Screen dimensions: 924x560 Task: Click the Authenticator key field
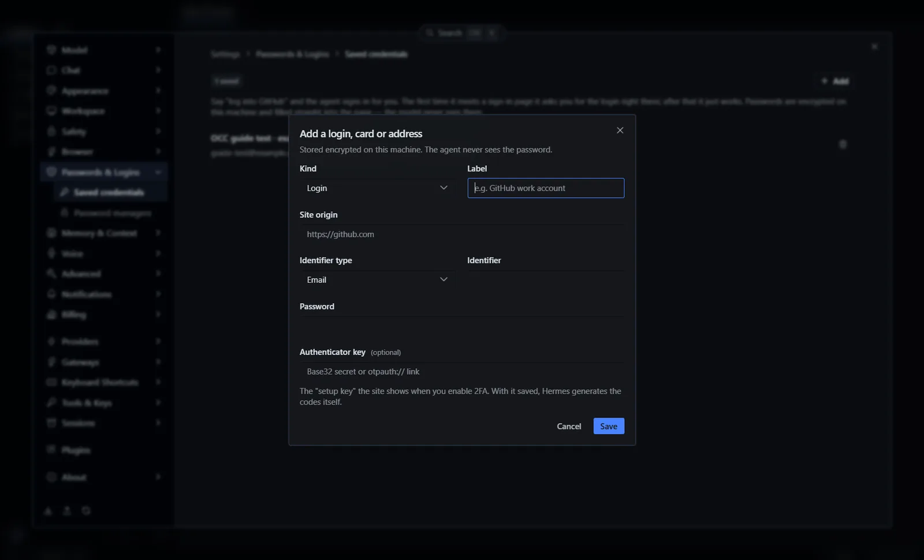461,371
